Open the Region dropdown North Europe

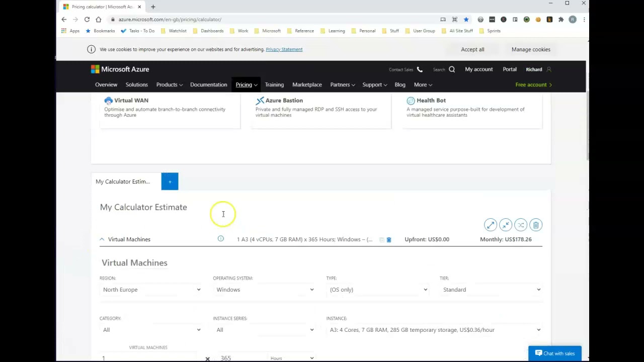(x=151, y=290)
